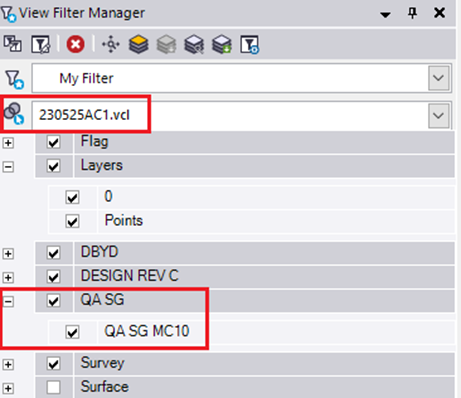Click the layer stack icon with green arrow

pyautogui.click(x=222, y=44)
